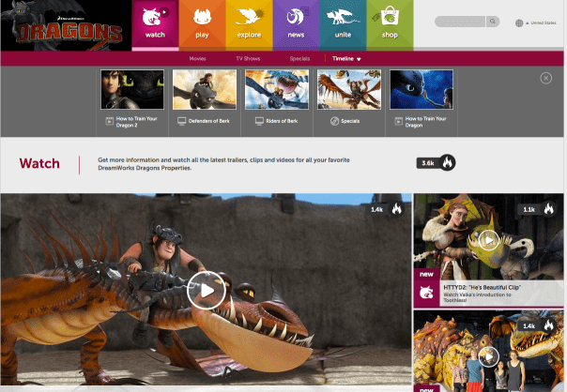Viewport: 567px width, 392px height.
Task: Click TV icon beside Riders of Berk
Action: 259,121
